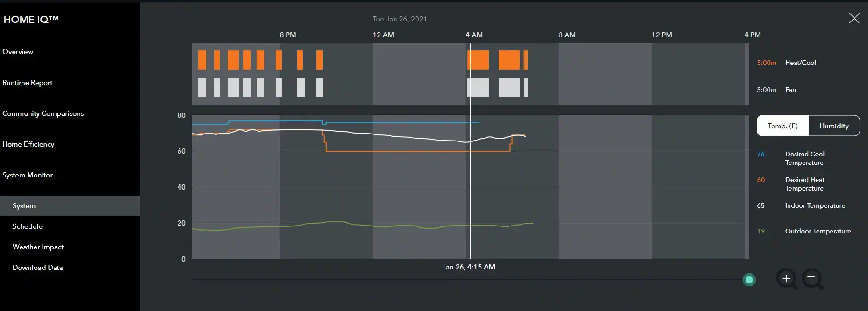Click the zoom in magnifier icon
Image resolution: width=868 pixels, height=311 pixels.
pos(787,279)
